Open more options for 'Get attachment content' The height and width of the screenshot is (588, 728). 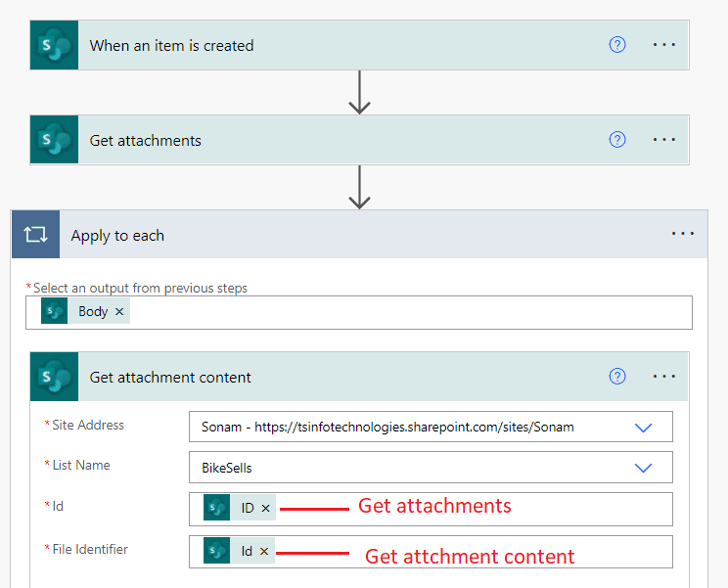(664, 377)
